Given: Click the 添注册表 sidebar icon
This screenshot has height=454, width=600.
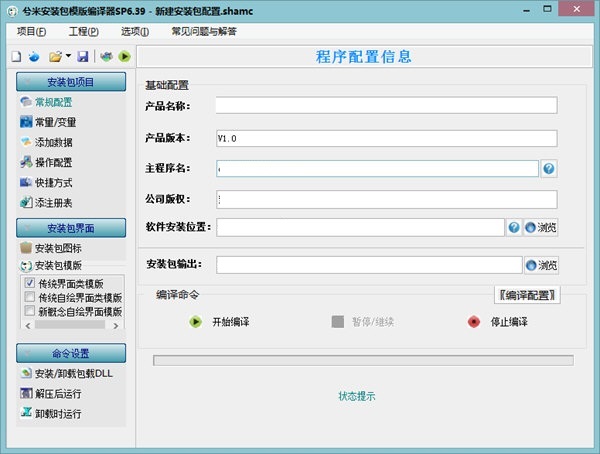Looking at the screenshot, I should coord(26,202).
